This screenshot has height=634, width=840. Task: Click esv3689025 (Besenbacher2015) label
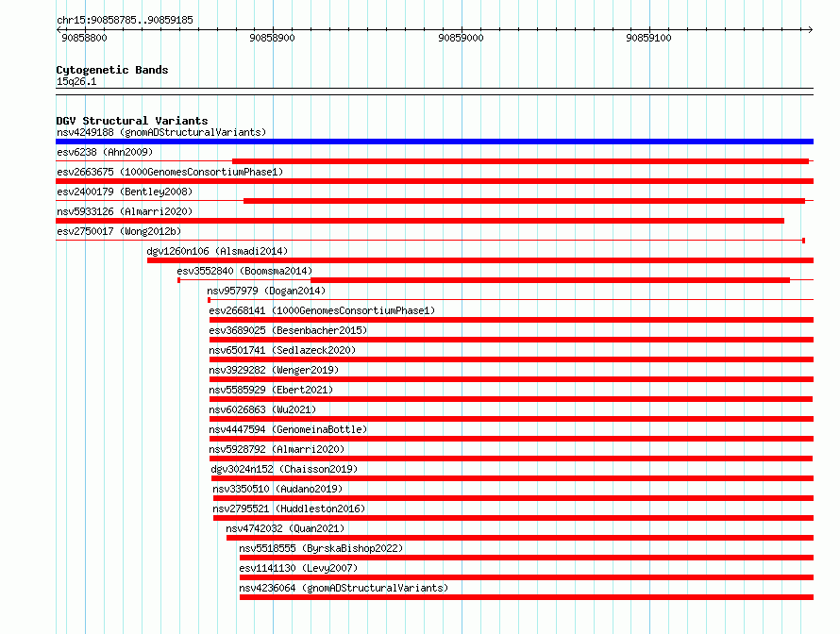(x=288, y=330)
